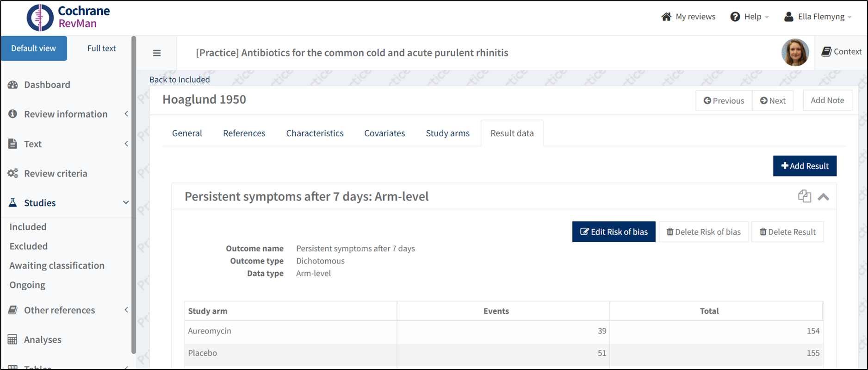Switch to Full text view
Screen dimensions: 868x370
click(x=101, y=48)
